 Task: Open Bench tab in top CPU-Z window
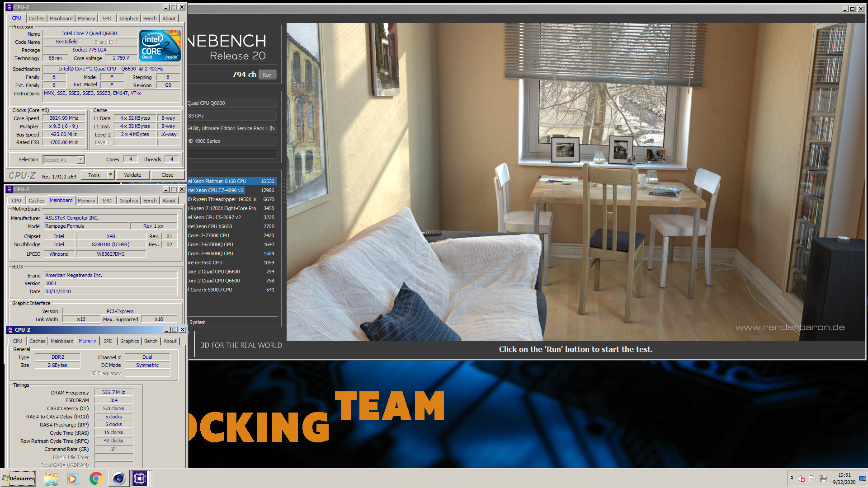tap(150, 19)
